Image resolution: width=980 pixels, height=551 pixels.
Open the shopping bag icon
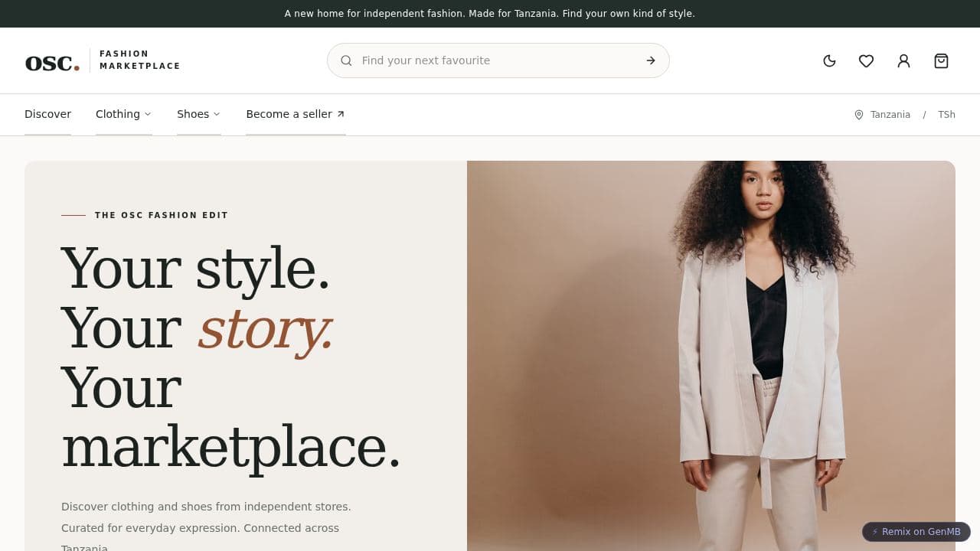941,60
